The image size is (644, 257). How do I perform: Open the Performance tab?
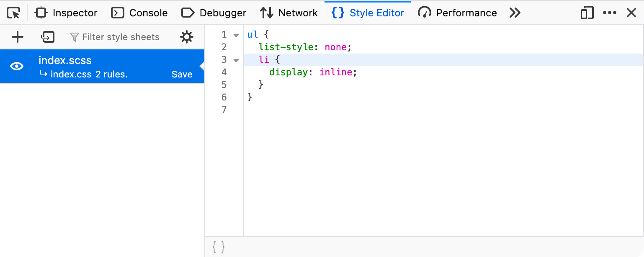pyautogui.click(x=457, y=13)
